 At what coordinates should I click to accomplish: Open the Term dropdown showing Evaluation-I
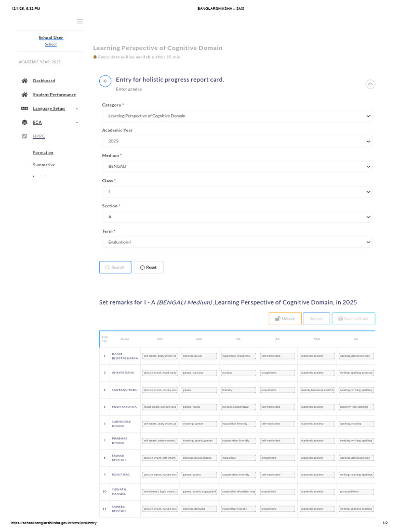(x=237, y=242)
